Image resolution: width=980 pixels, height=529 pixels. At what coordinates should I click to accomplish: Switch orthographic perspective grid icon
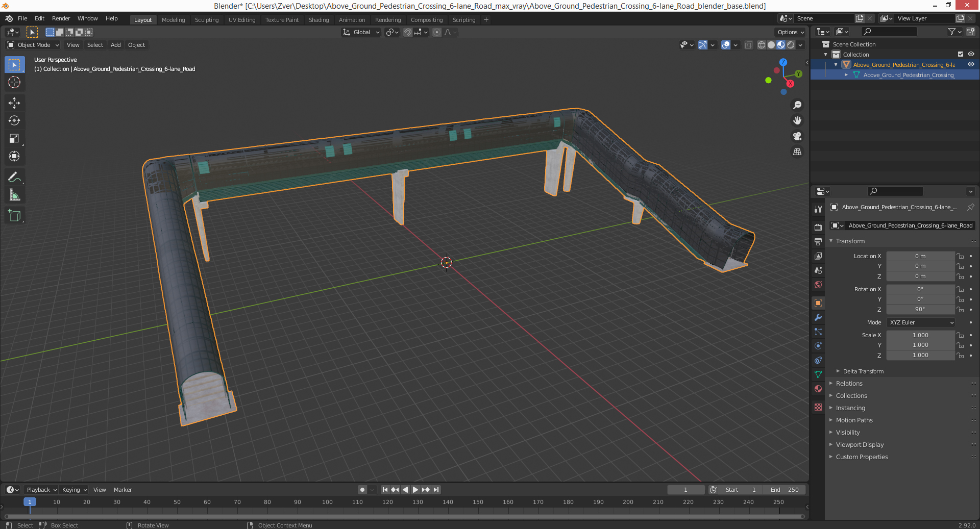(x=797, y=152)
